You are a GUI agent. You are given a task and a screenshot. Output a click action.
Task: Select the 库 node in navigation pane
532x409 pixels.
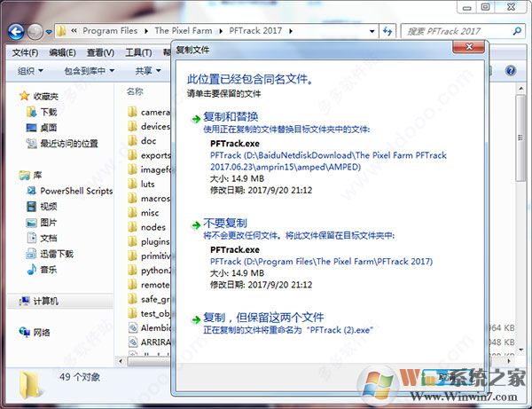pyautogui.click(x=30, y=175)
